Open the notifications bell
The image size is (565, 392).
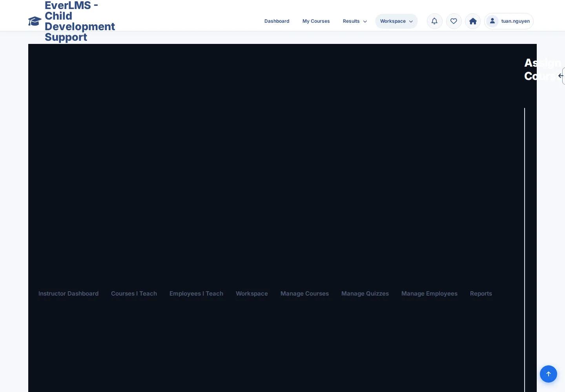tap(434, 21)
